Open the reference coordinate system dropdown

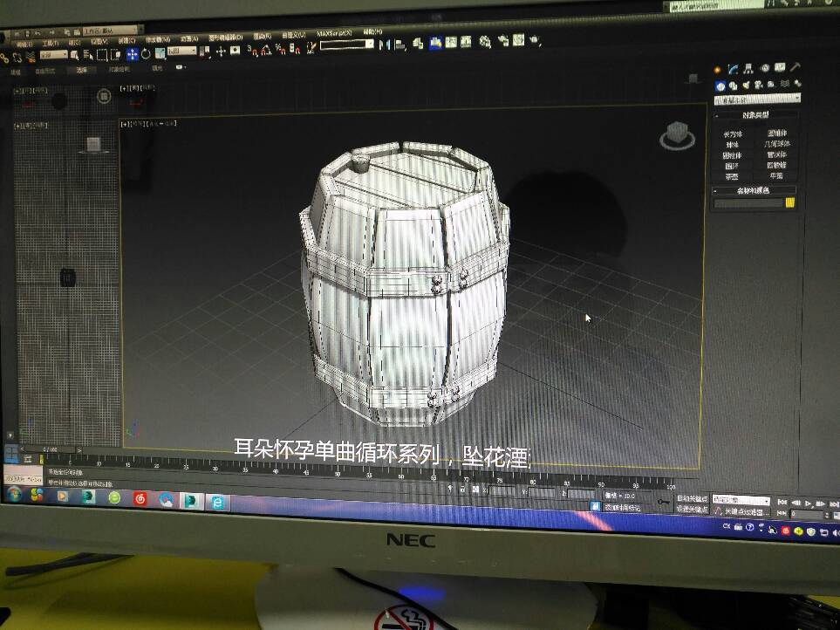point(182,51)
